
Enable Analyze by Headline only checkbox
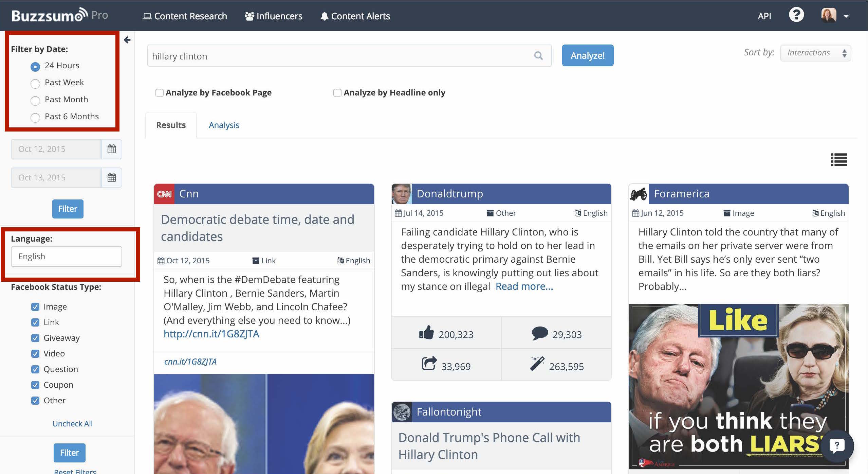tap(337, 92)
